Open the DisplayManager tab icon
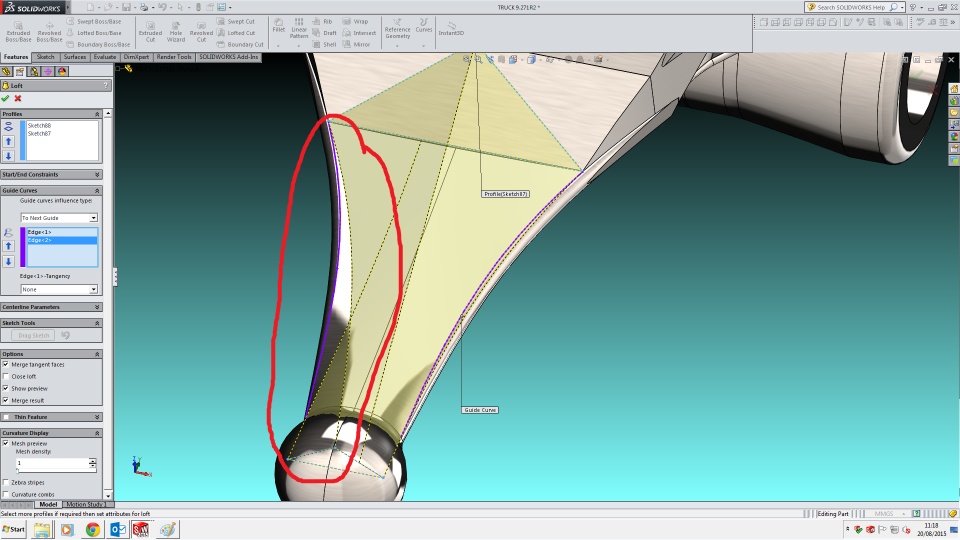This screenshot has width=960, height=540. point(62,72)
